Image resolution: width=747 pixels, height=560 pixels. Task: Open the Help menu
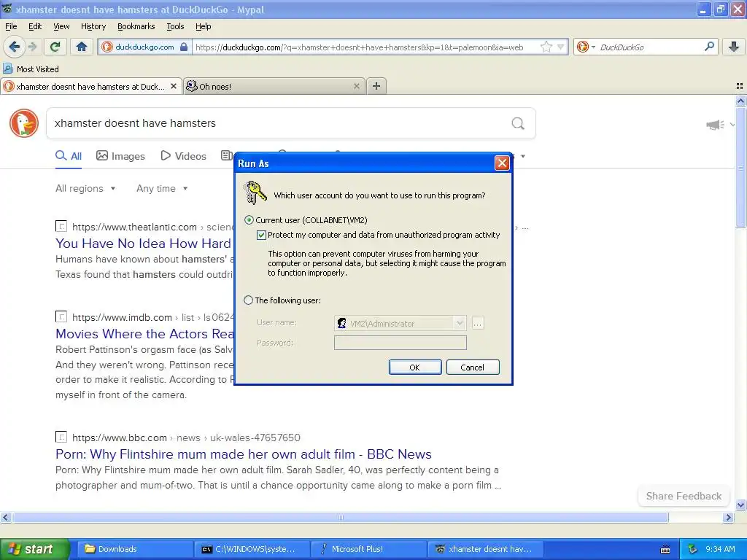pos(203,26)
